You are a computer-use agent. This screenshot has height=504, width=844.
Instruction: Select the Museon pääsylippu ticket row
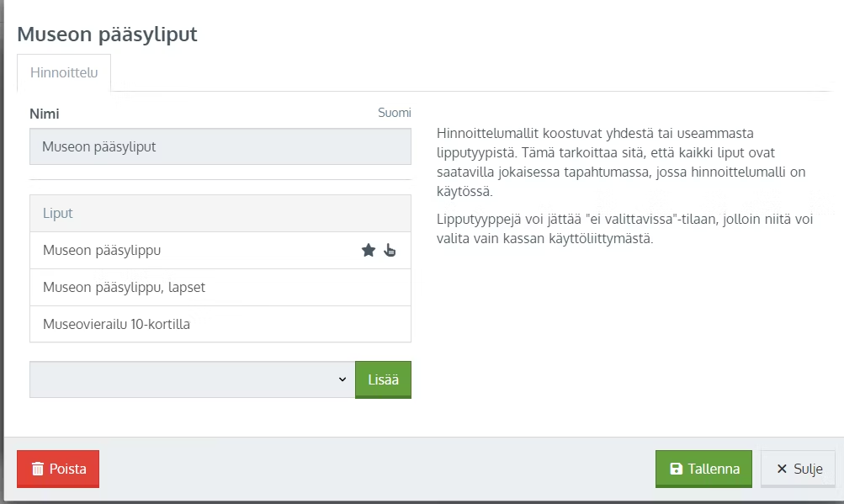click(220, 251)
